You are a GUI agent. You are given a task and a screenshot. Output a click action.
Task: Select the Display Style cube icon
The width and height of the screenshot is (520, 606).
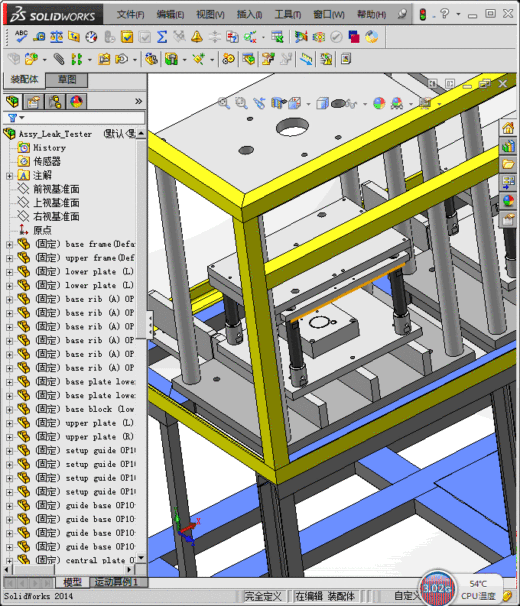tap(322, 103)
